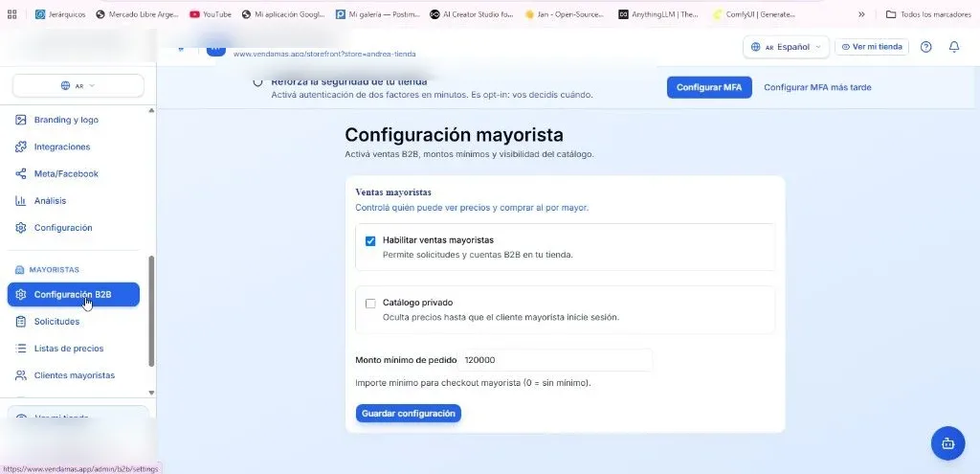Open the AI Creator Studio bookmark
980x474 pixels.
click(472, 13)
